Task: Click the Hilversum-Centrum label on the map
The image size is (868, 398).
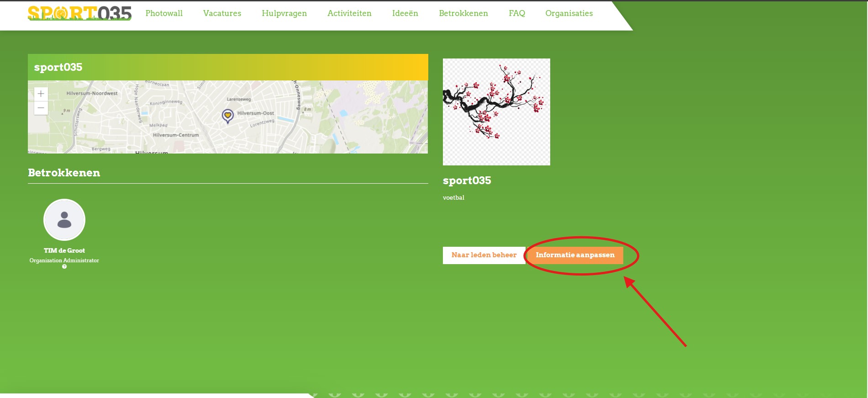Action: click(176, 135)
